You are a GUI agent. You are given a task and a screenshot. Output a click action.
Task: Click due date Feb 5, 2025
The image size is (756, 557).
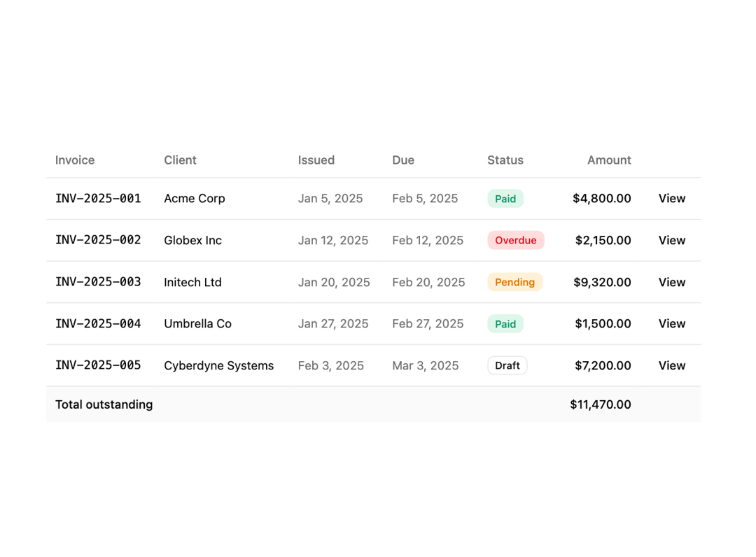(425, 199)
